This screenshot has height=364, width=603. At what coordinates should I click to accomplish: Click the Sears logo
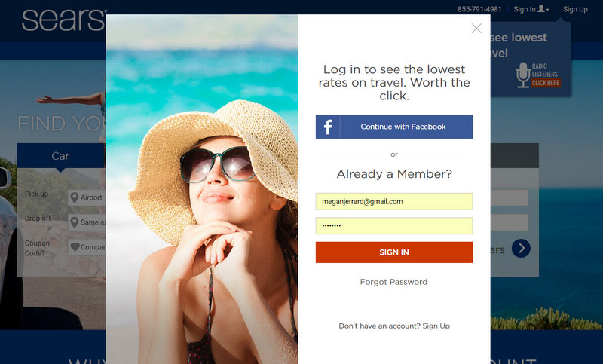tap(64, 20)
